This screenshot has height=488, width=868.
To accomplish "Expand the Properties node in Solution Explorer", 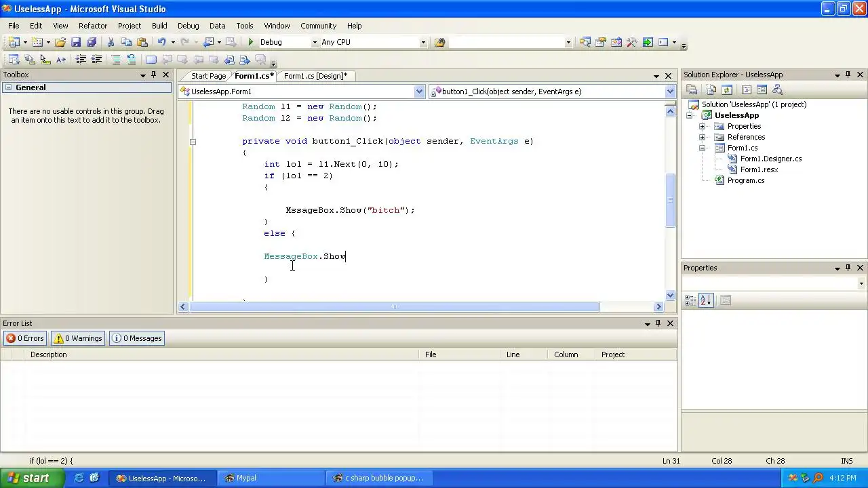I will 703,126.
